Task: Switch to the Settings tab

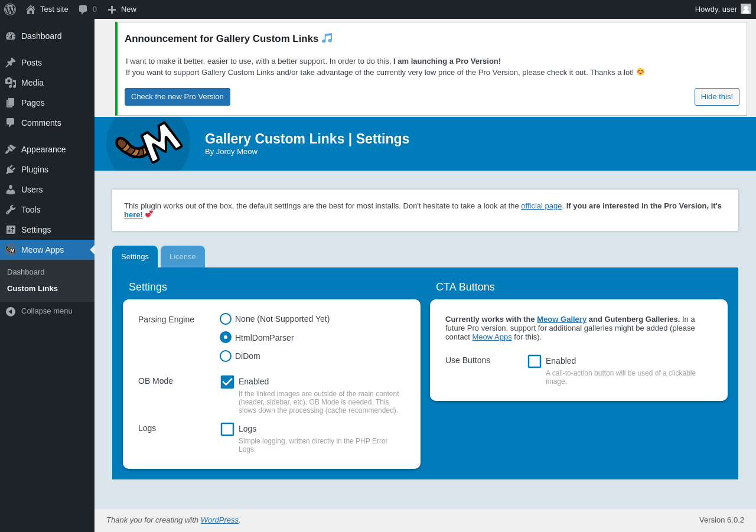Action: 135,256
